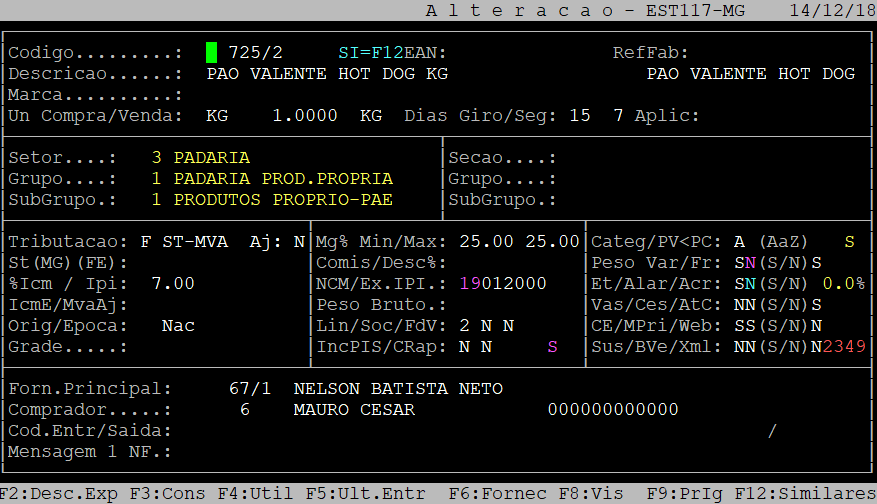Click the Mg% Min/Max values 25.00 25.00

pos(519,242)
